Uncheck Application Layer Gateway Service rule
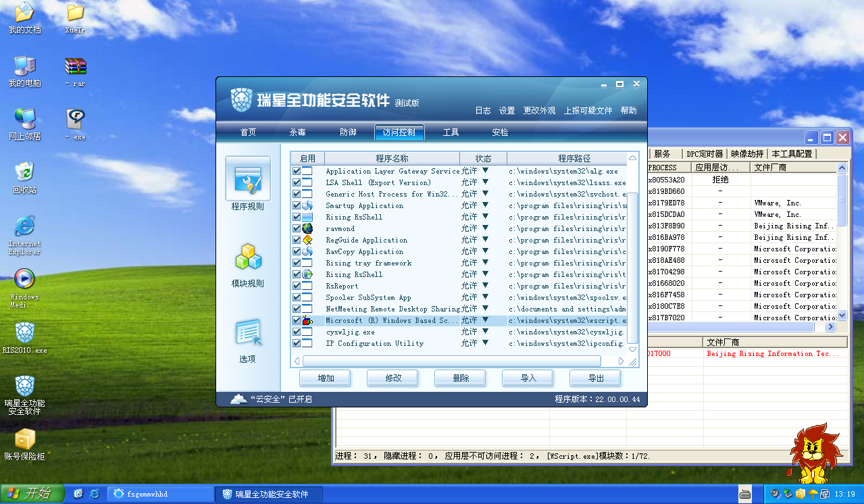This screenshot has width=864, height=504. click(x=297, y=171)
